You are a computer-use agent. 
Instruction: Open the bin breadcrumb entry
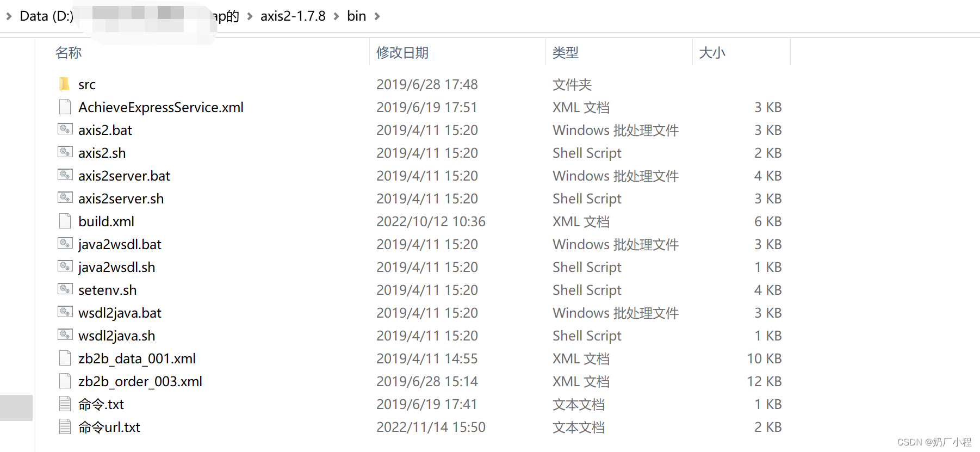pos(357,16)
